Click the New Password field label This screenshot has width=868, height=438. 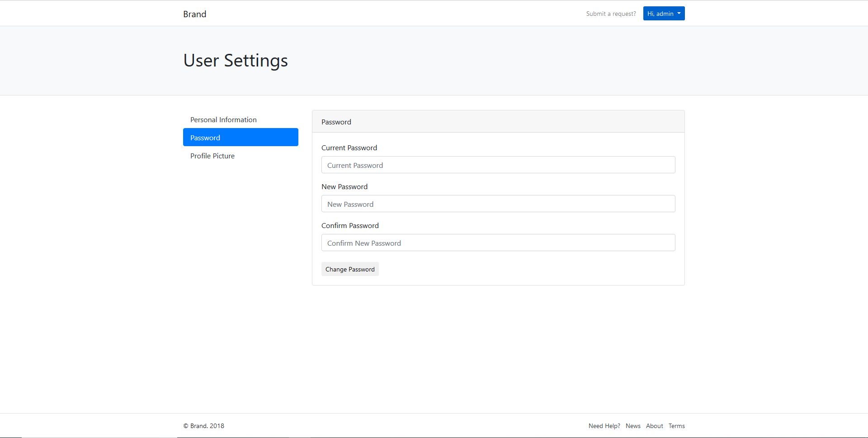344,187
